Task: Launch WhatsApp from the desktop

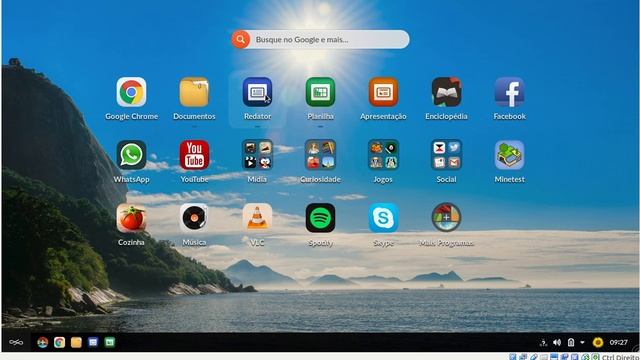Action: 131,155
